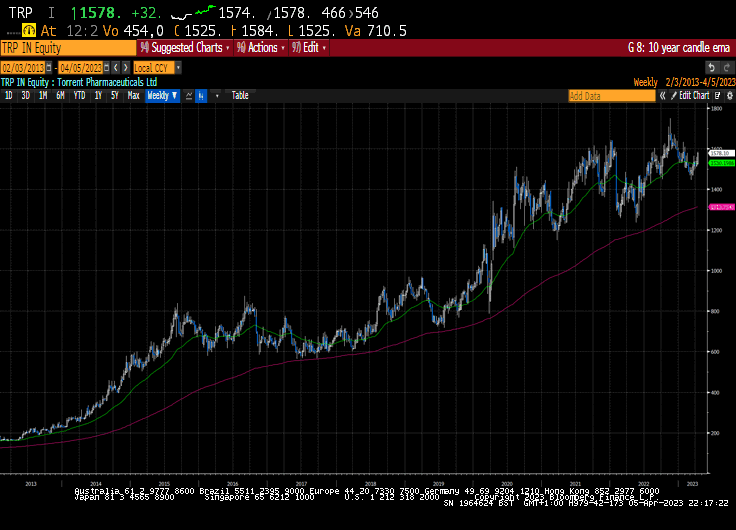Select the Max range tab
The image size is (736, 530).
(133, 96)
